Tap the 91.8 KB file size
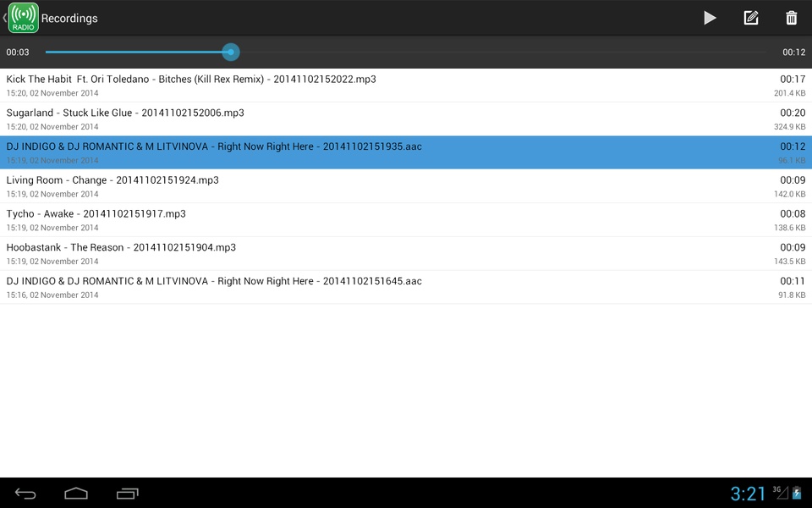The height and width of the screenshot is (508, 812). pos(792,295)
